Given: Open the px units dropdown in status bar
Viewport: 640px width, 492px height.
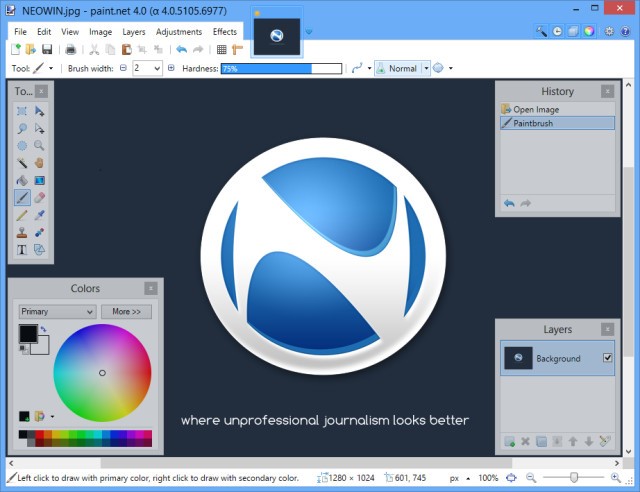Looking at the screenshot, I should point(468,478).
